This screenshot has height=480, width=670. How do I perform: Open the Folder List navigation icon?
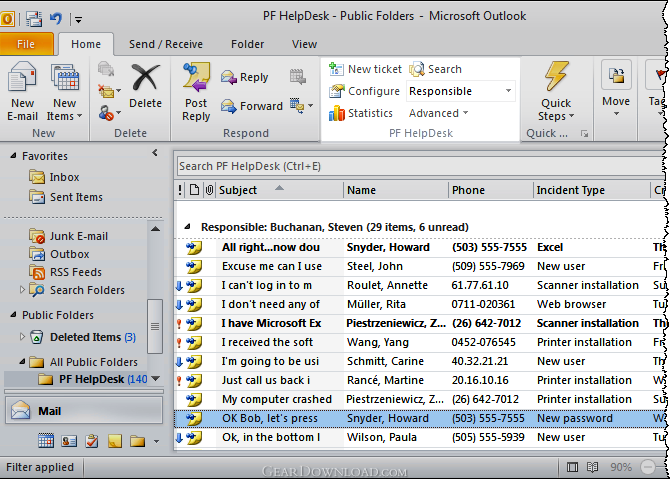pos(137,441)
